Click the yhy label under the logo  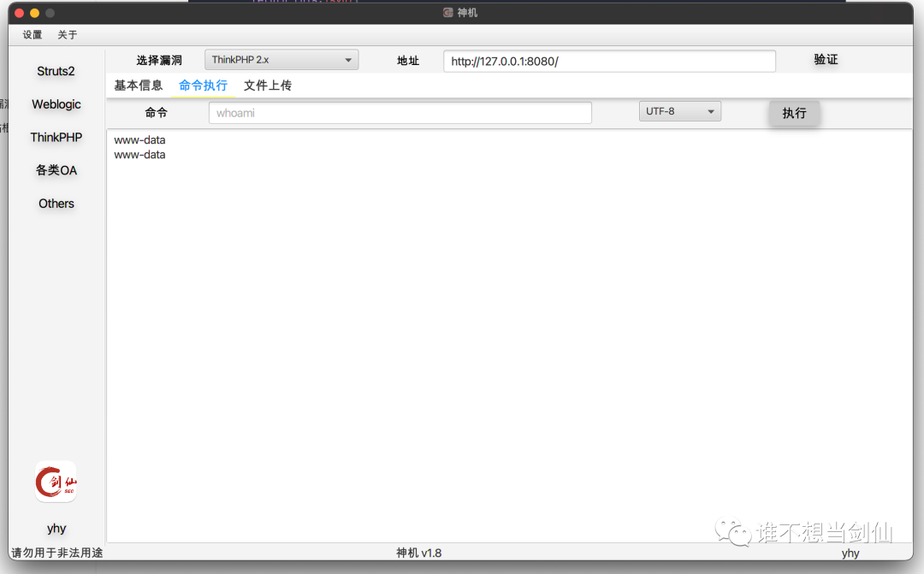pyautogui.click(x=56, y=529)
